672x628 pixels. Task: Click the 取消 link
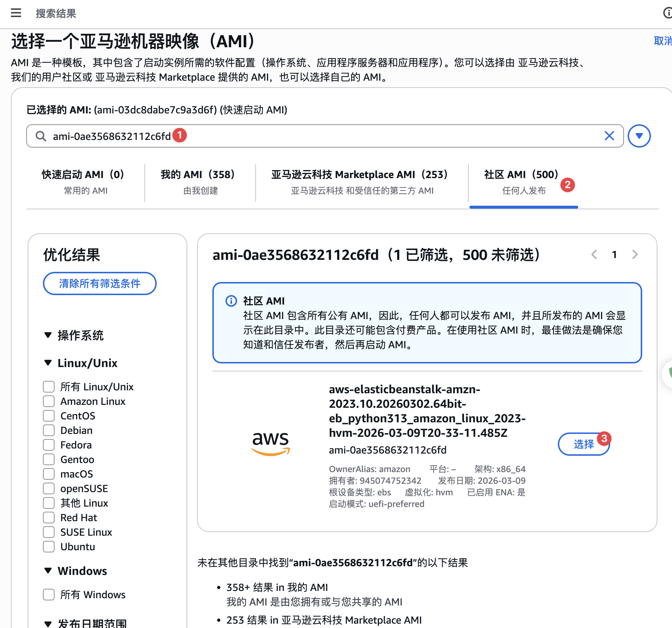pyautogui.click(x=663, y=41)
